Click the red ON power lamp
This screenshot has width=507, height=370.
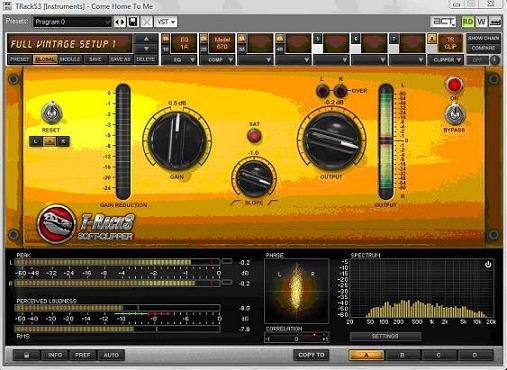[454, 85]
